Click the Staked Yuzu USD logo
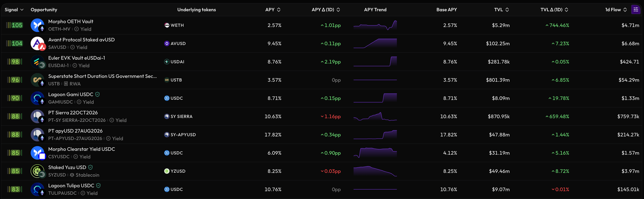The width and height of the screenshot is (644, 199). coord(37,171)
